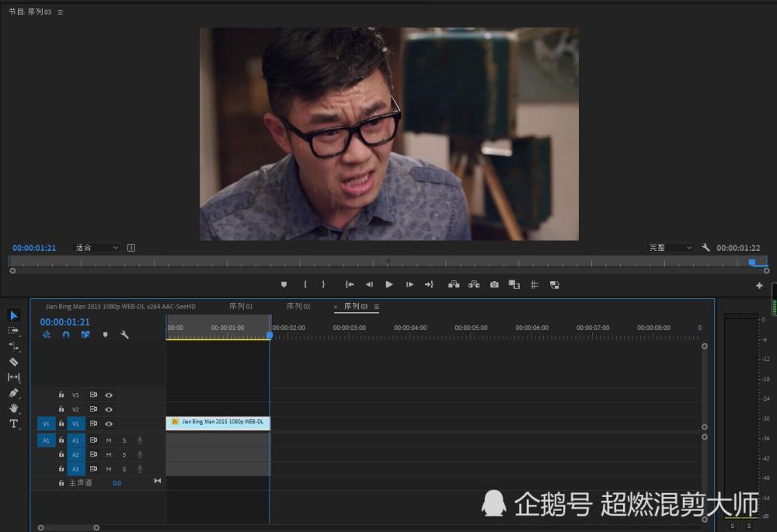Viewport: 777px width, 532px height.
Task: Select the Razor tool in toolbar
Action: 13,362
